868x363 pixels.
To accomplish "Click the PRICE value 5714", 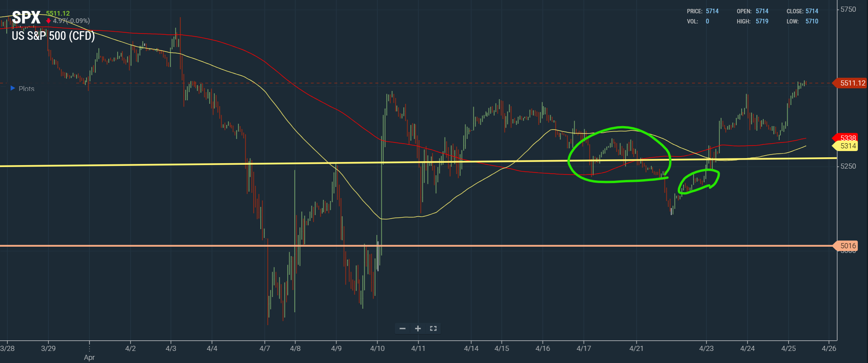I will click(712, 11).
